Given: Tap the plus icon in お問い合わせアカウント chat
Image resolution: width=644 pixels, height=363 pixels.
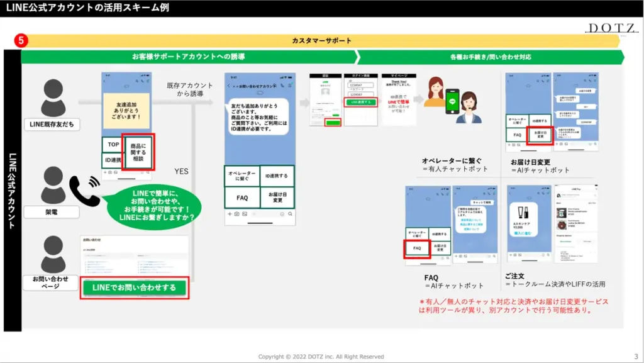Looking at the screenshot, I should (x=230, y=214).
